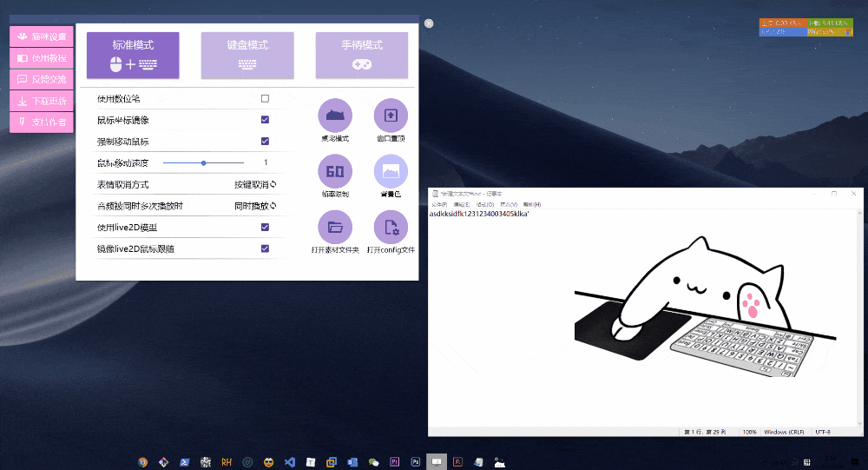Change the 表情取消方式 option 按键取消
The image size is (868, 470).
tap(255, 184)
